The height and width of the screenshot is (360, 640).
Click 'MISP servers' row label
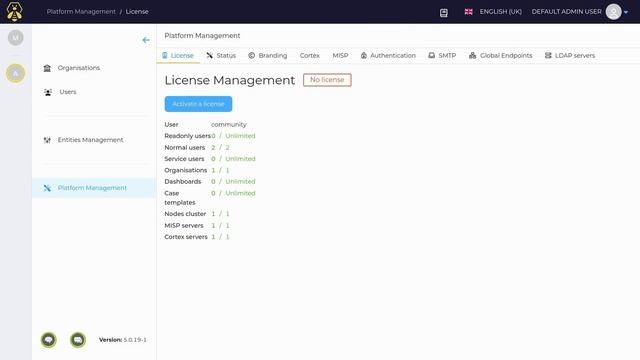(x=184, y=226)
